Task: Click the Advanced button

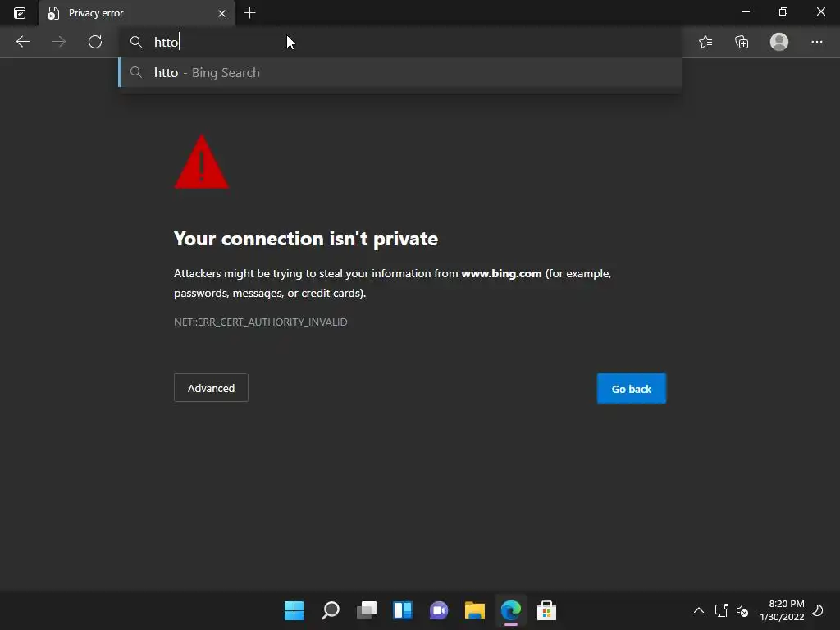Action: click(211, 388)
